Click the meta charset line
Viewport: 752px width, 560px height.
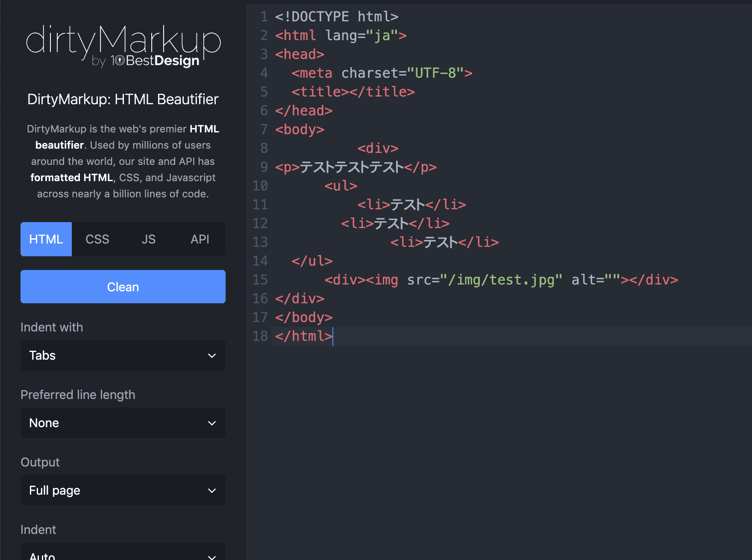pyautogui.click(x=382, y=73)
